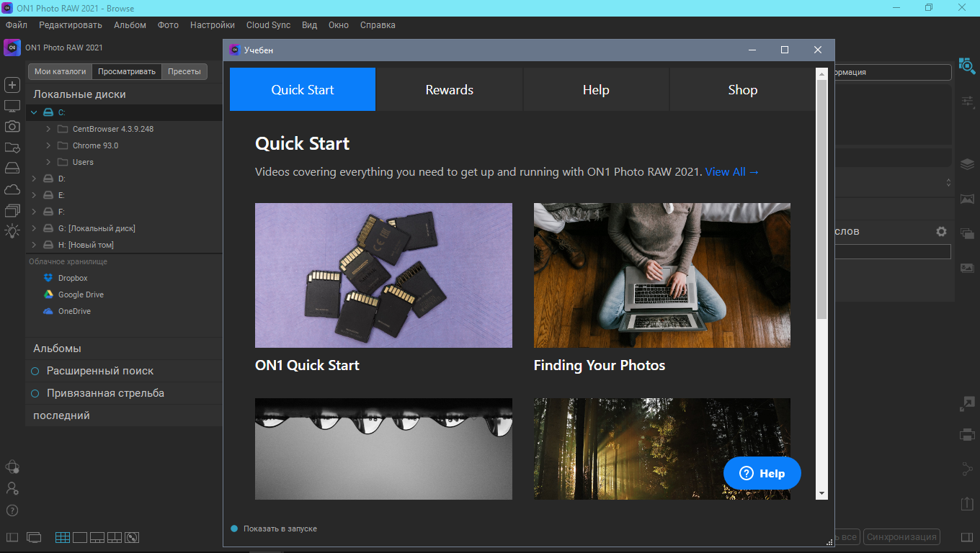The width and height of the screenshot is (980, 553).
Task: Open the cloud storage sidebar icon
Action: [12, 189]
